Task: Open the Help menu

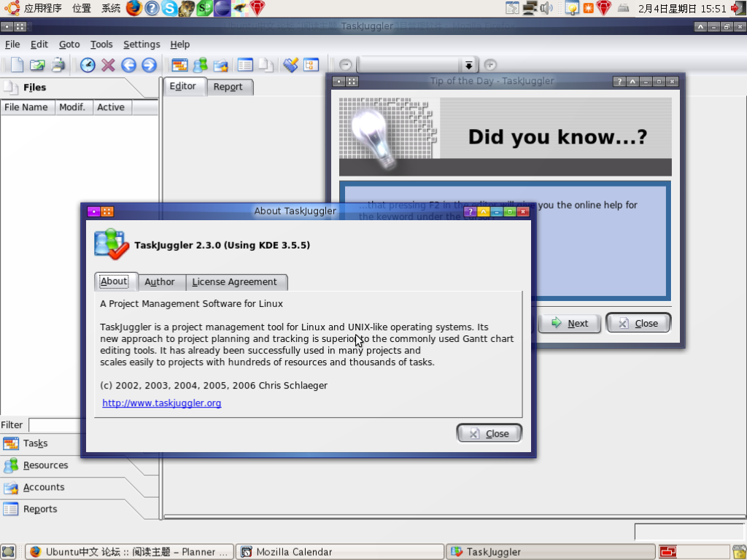Action: click(179, 44)
